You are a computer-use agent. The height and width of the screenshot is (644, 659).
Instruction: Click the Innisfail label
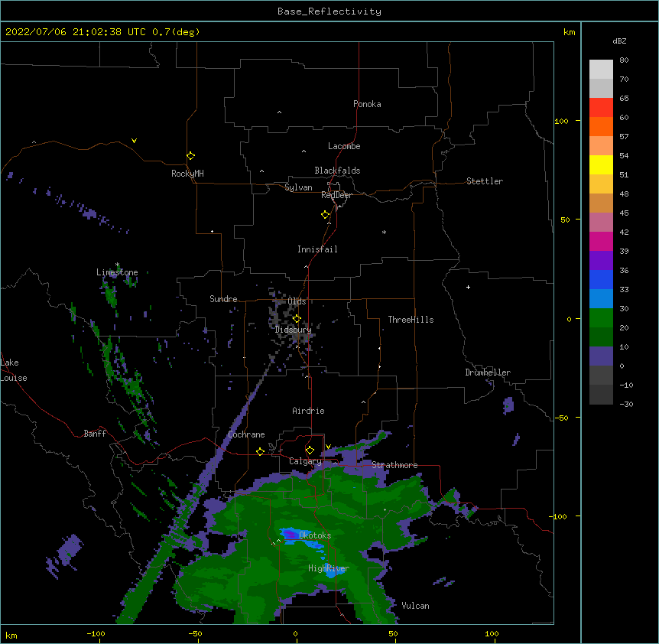coord(317,249)
